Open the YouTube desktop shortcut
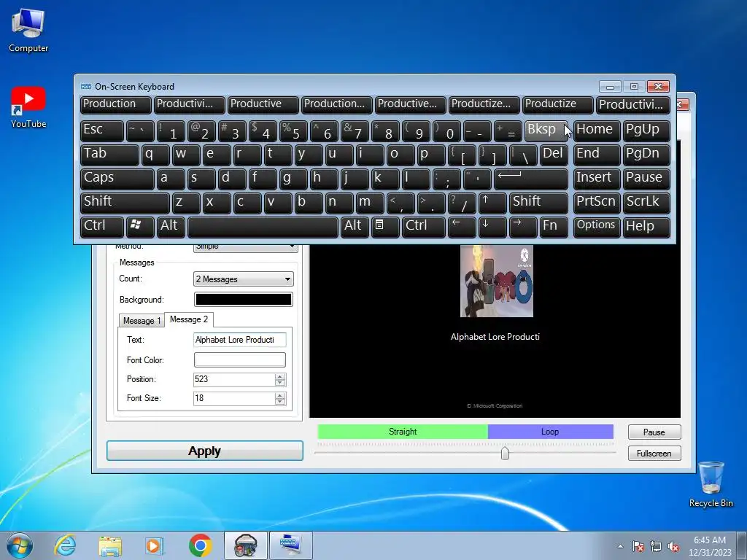 point(28,107)
